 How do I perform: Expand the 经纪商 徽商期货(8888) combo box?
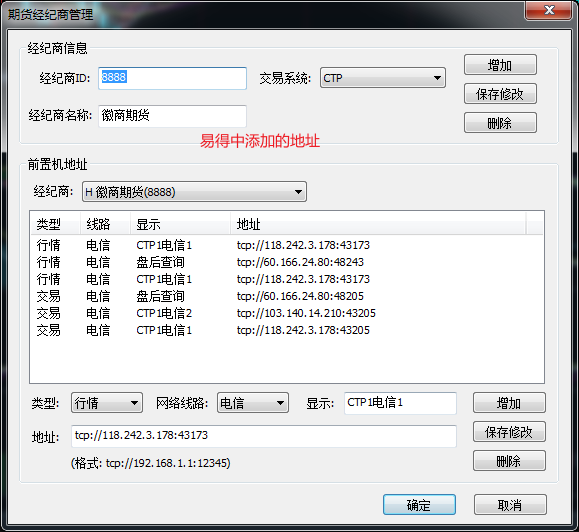[x=194, y=192]
